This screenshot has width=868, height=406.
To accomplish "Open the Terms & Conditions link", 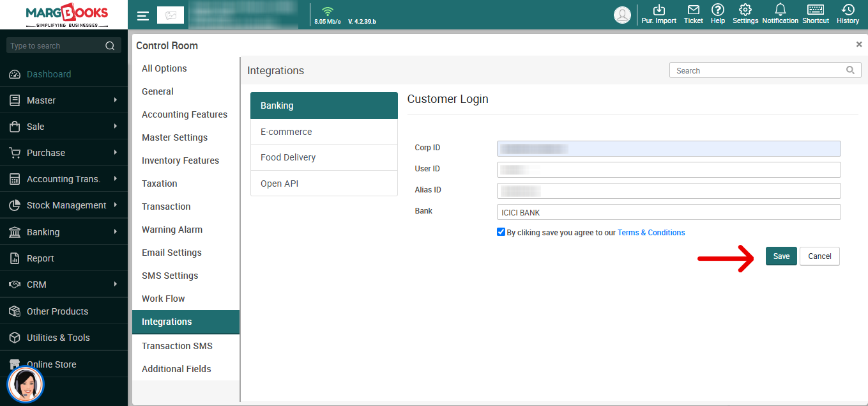I will point(651,233).
